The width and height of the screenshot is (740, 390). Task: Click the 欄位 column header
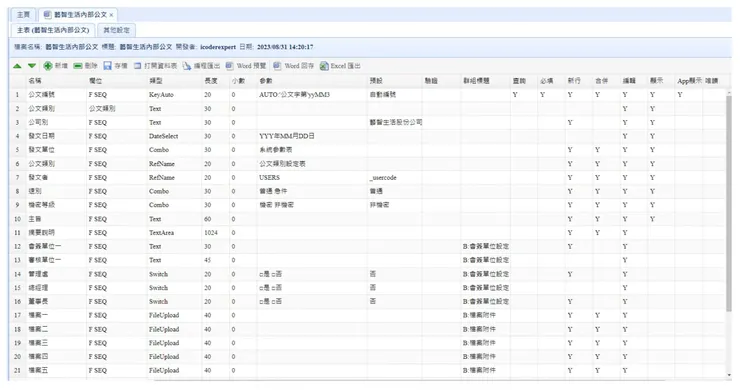click(x=116, y=81)
